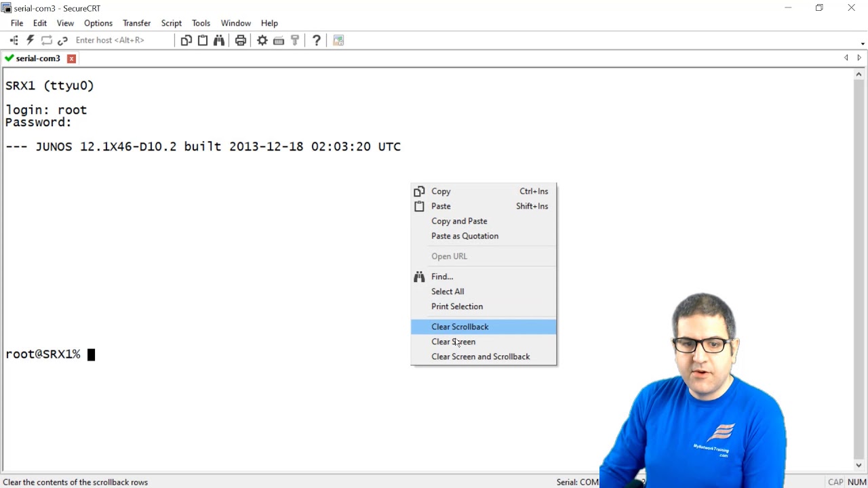
Task: Click the terminal vertical scrollbar track
Action: coord(859,271)
